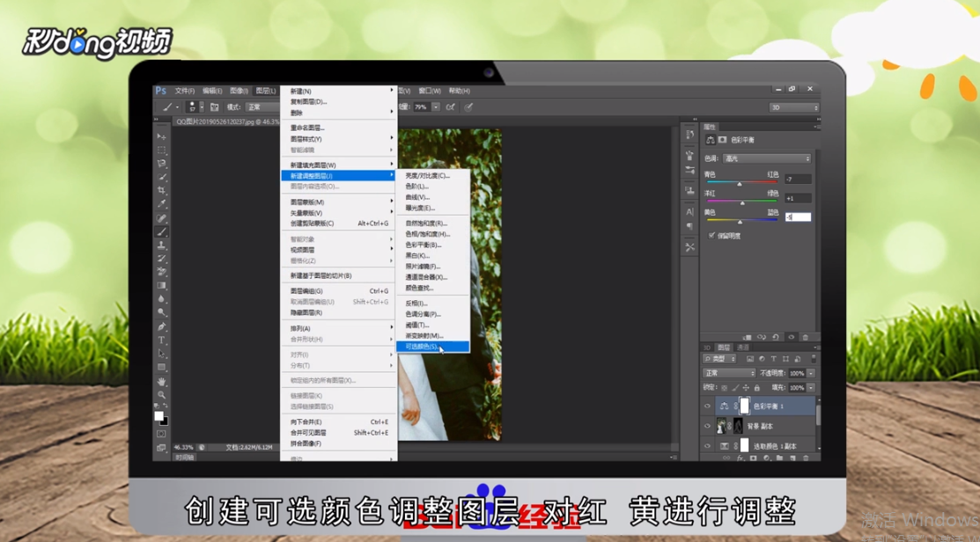Select the Hand tool
Screen dimensions: 980x542
(161, 381)
